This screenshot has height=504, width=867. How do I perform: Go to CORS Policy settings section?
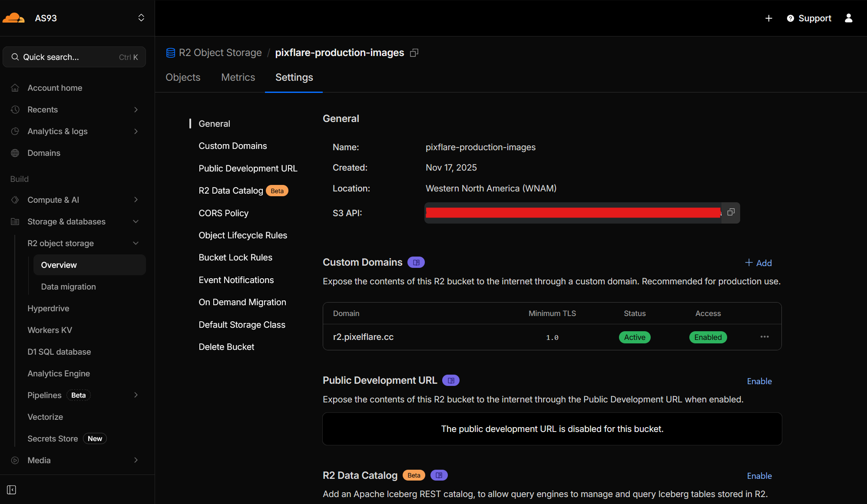pos(223,213)
